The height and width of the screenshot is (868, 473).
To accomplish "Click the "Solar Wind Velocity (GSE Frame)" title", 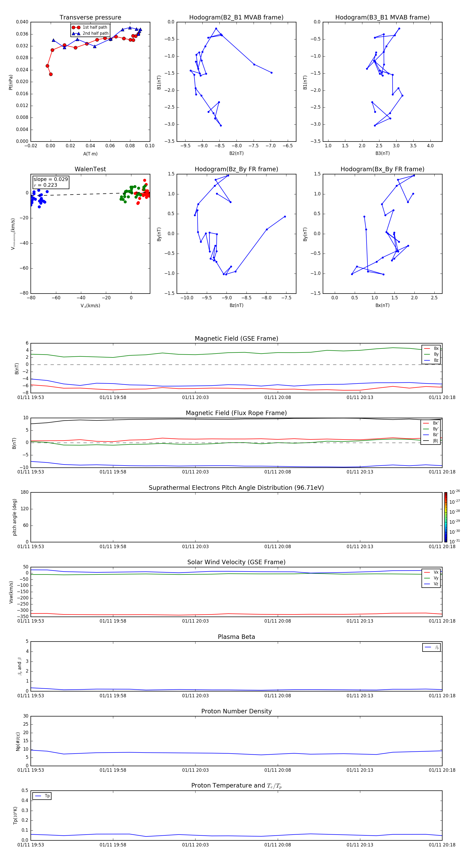I will (236, 562).
